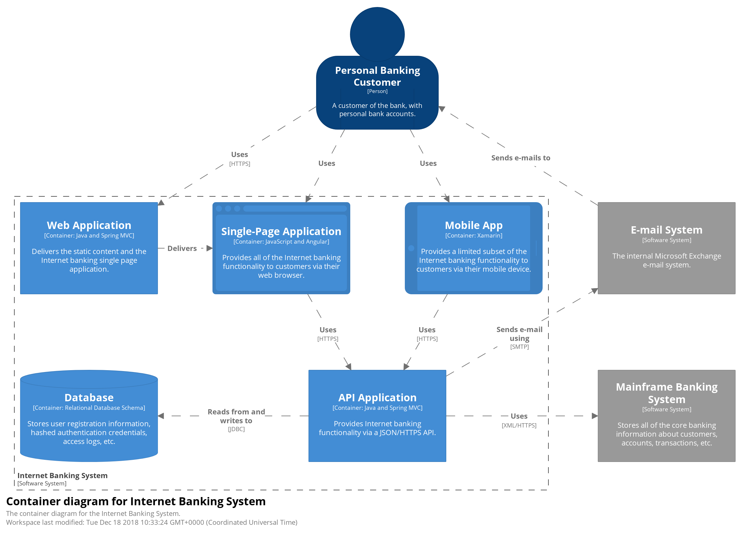This screenshot has width=756, height=533.
Task: Click the Personal Banking Customer person icon
Action: (x=378, y=75)
